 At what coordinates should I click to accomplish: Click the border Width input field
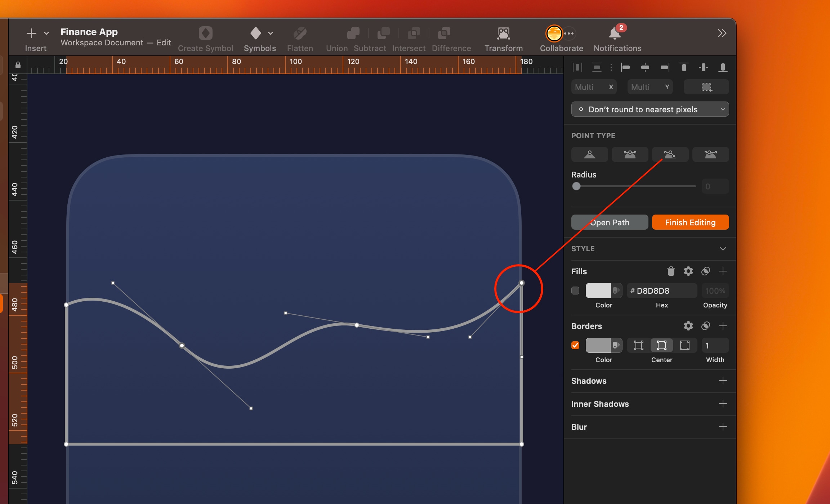point(715,345)
